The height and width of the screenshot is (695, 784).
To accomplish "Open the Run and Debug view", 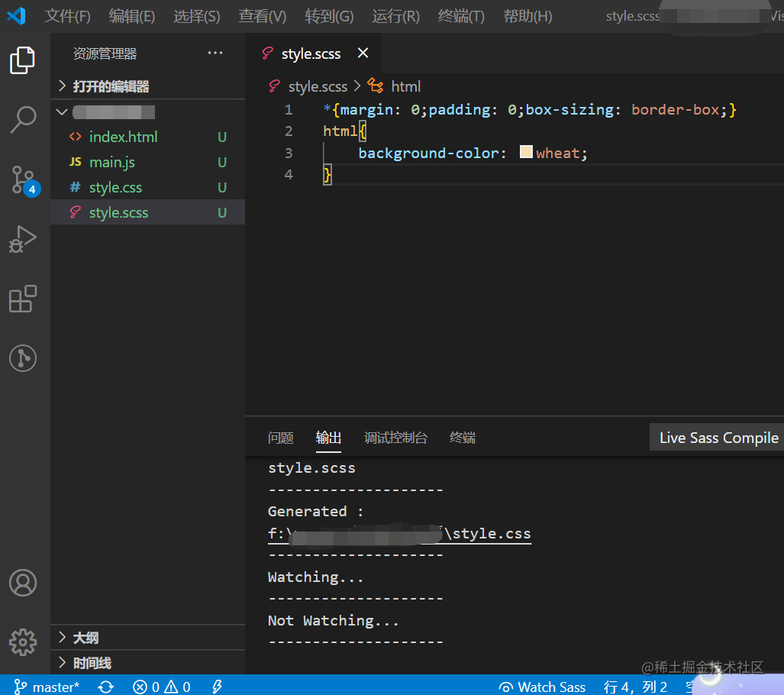I will point(23,239).
